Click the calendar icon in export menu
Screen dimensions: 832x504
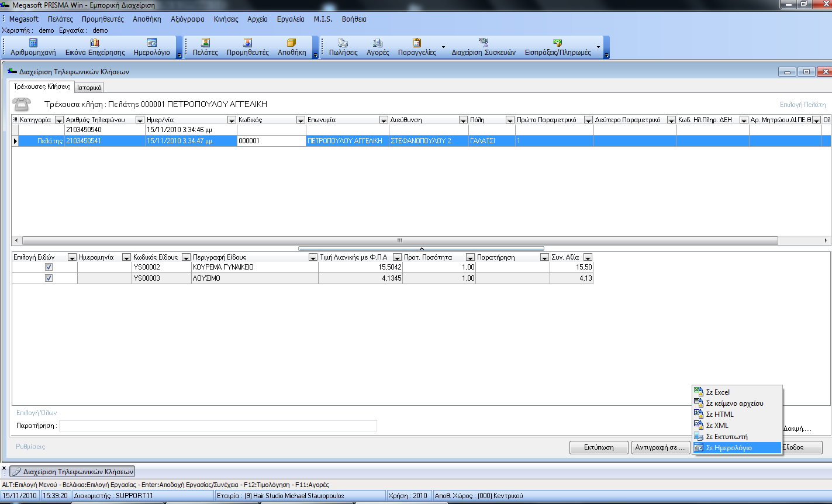pyautogui.click(x=698, y=447)
